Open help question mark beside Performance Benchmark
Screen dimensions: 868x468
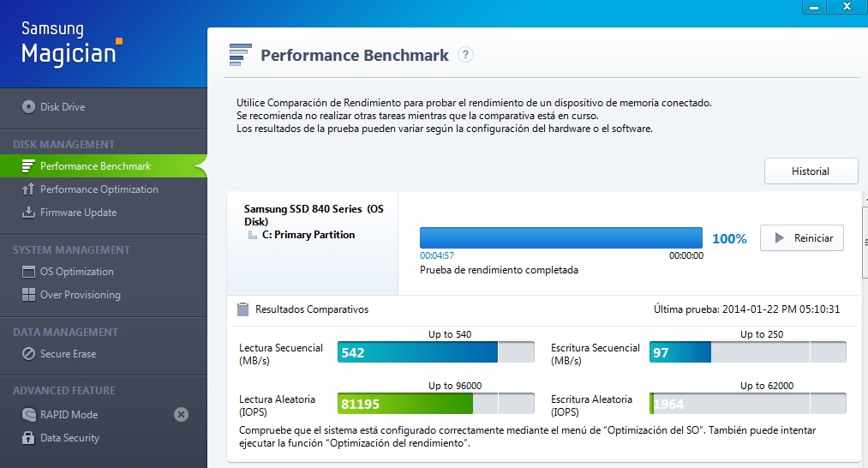coord(465,55)
